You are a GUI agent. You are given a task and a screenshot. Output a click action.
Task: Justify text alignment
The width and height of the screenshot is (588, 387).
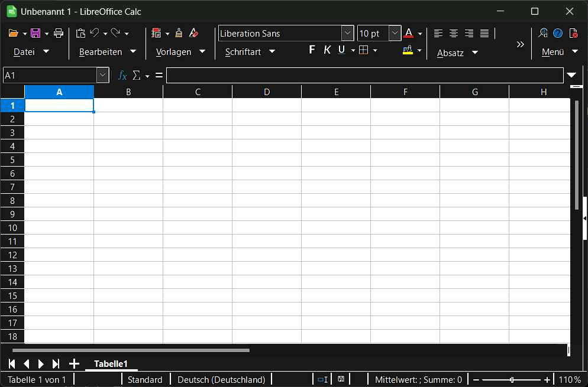(x=484, y=33)
